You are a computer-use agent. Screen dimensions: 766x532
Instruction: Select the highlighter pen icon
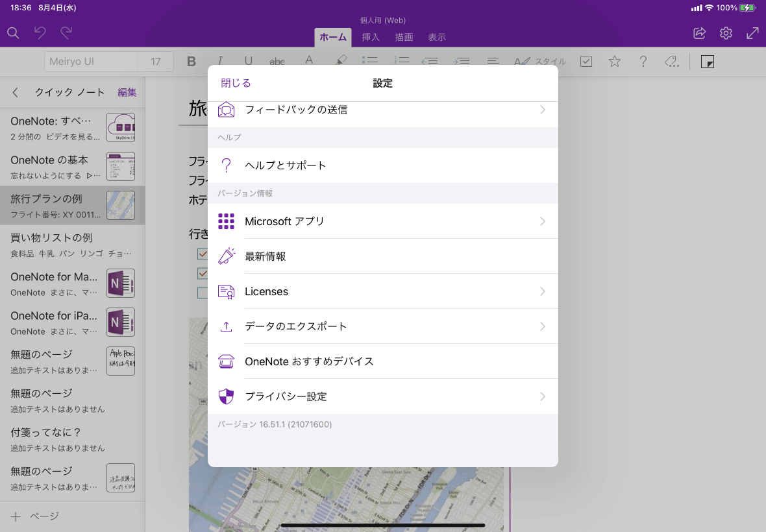[x=341, y=60]
